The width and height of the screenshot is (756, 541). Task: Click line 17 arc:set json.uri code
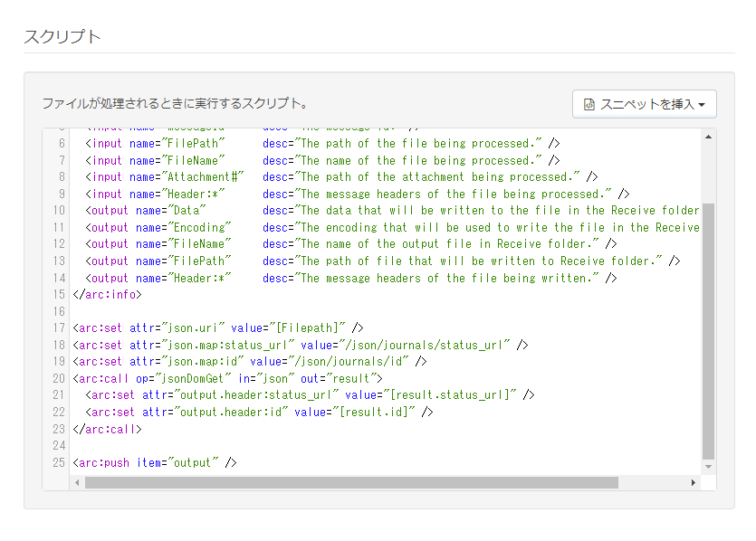point(218,328)
